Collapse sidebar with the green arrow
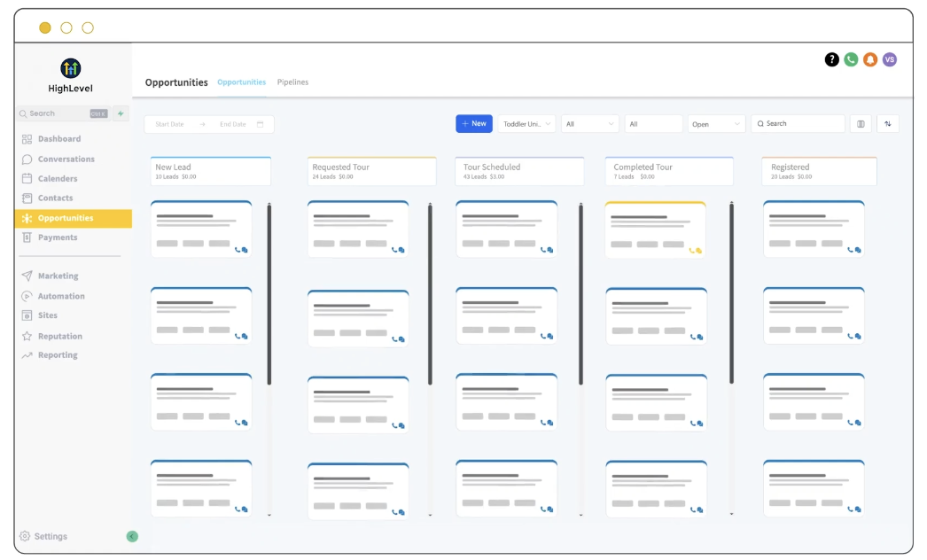Image resolution: width=927 pixels, height=560 pixels. (x=132, y=536)
